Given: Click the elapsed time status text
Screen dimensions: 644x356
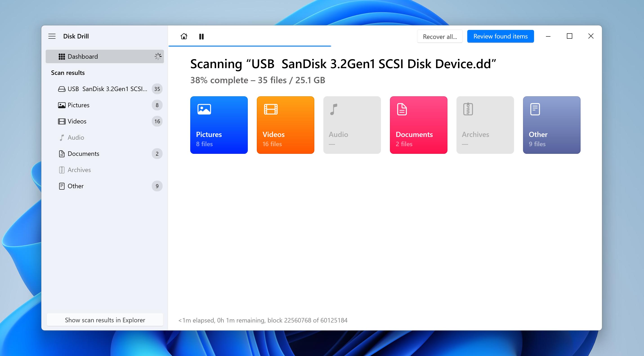Looking at the screenshot, I should click(x=263, y=320).
